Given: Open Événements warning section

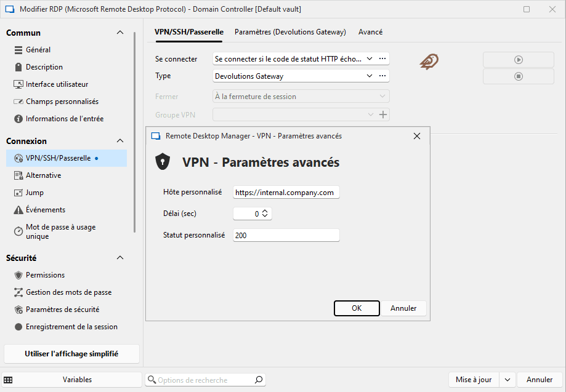Looking at the screenshot, I should (x=45, y=210).
